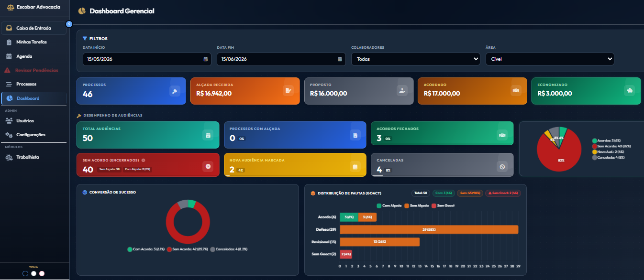The height and width of the screenshot is (280, 644).
Task: Select the Dashboard sidebar item
Action: pyautogui.click(x=33, y=98)
